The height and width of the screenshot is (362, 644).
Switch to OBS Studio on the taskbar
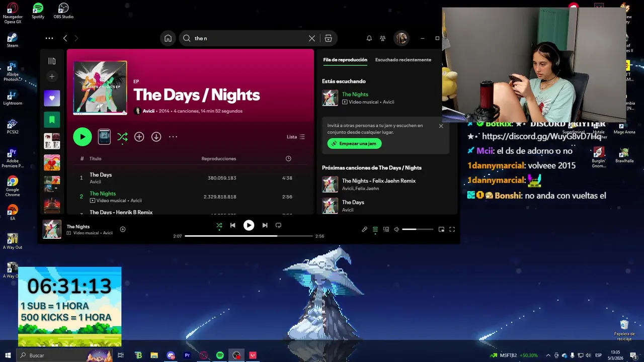[236, 355]
